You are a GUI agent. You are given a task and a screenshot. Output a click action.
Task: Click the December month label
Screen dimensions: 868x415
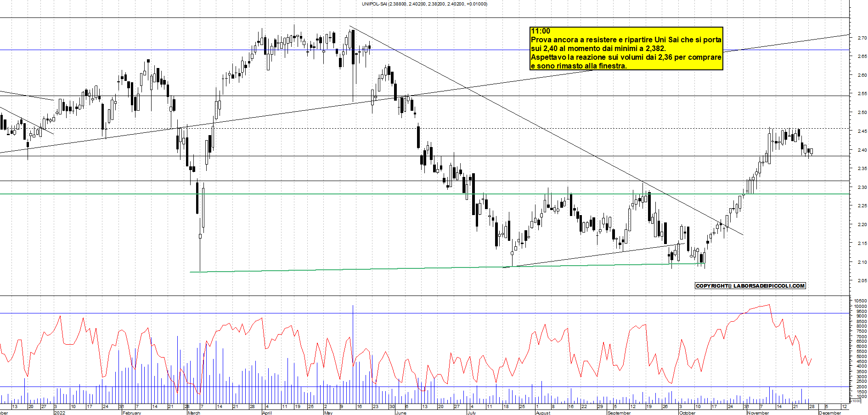(830, 413)
